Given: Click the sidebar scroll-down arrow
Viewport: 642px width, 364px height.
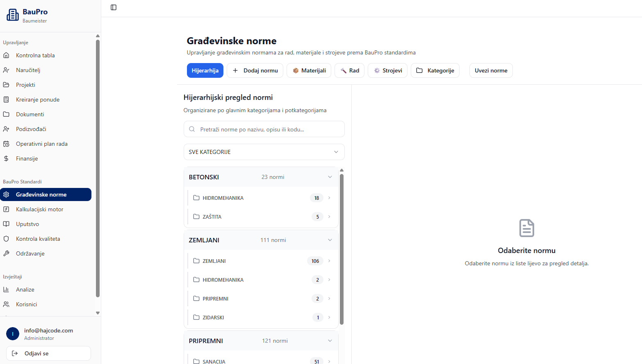Looking at the screenshot, I should coord(98,313).
